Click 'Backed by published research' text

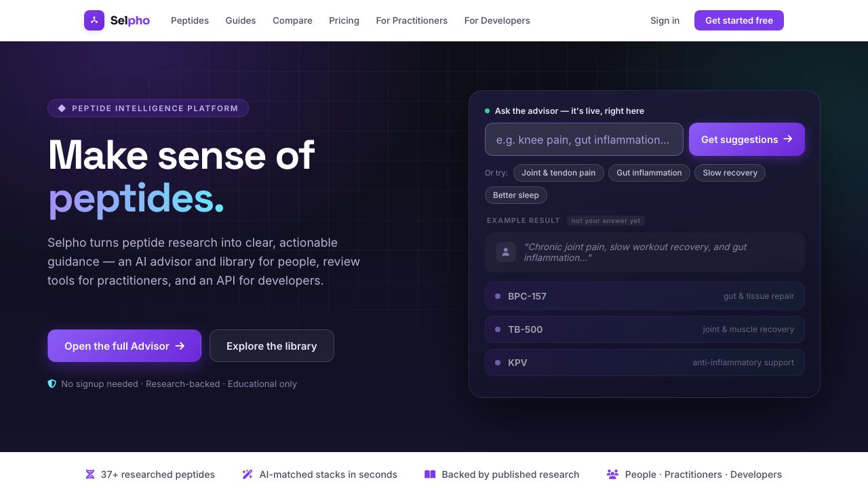click(x=511, y=474)
